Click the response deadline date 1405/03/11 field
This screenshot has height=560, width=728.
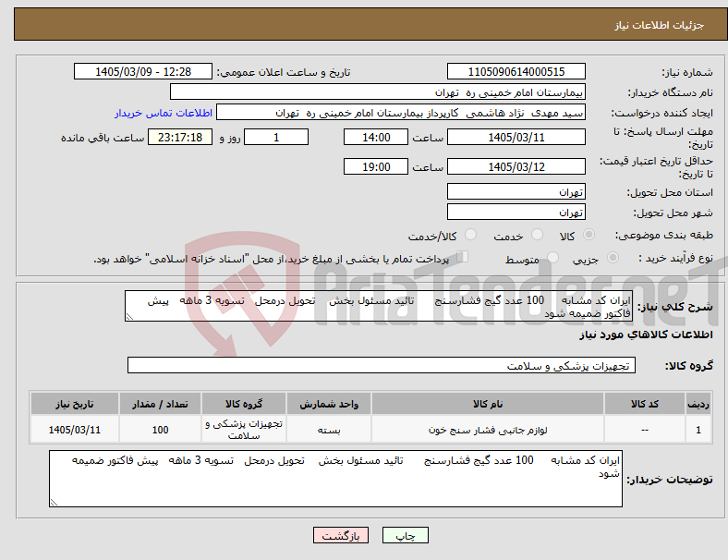coord(516,137)
